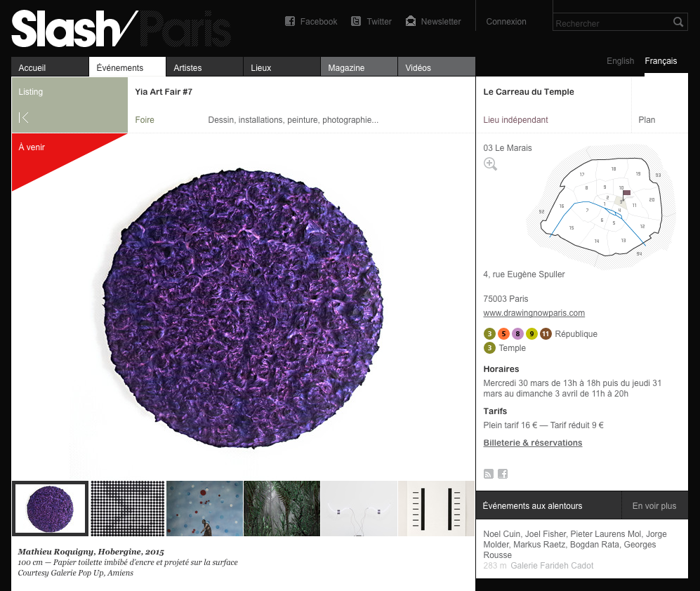Select the black dotted pattern thumbnail

click(x=128, y=508)
